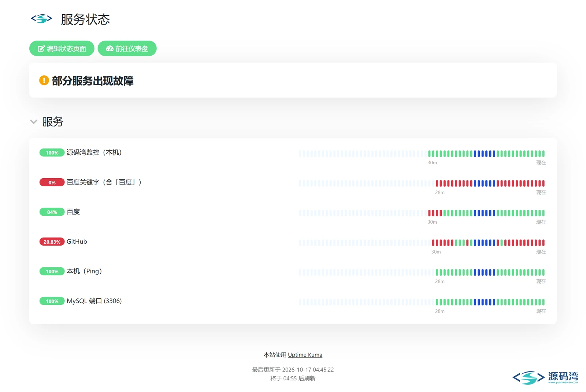Click the GitHub heartbeat bar
Screen dimensions: 586x392
pos(422,243)
